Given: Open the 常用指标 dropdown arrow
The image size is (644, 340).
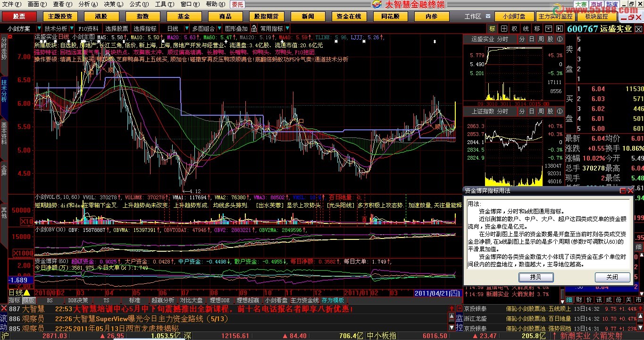Looking at the screenshot, I should coord(287,29).
